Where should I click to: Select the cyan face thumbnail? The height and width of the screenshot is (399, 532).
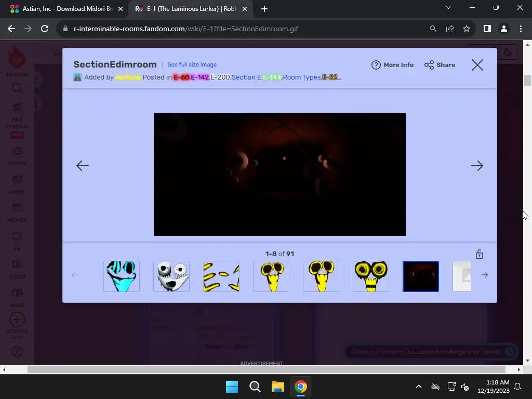coord(122,276)
